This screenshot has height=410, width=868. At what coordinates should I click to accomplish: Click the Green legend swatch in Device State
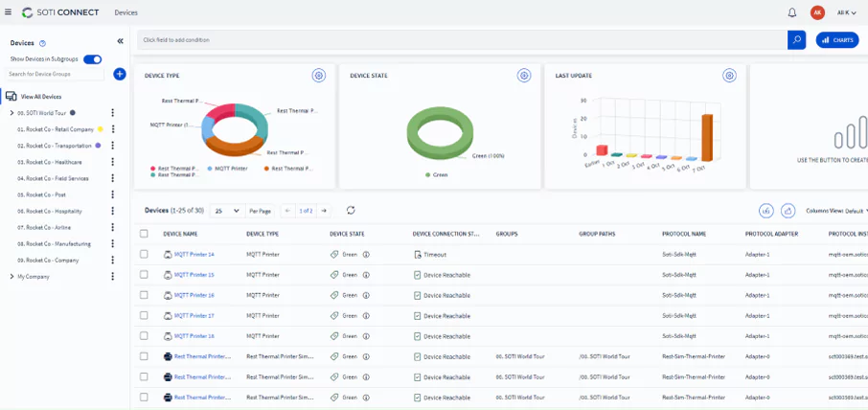(x=428, y=175)
